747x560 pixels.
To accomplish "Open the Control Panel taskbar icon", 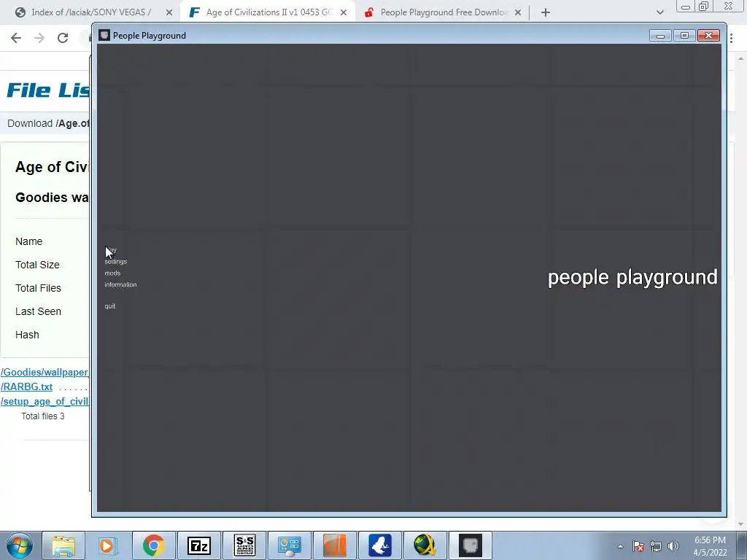I will 290,545.
